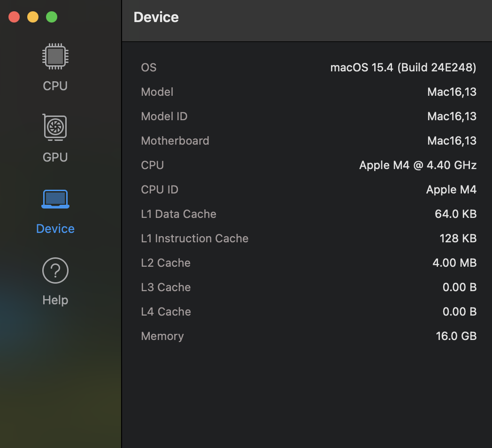Click the Model ID row label
Screen dimensions: 492x448
pyautogui.click(x=164, y=116)
